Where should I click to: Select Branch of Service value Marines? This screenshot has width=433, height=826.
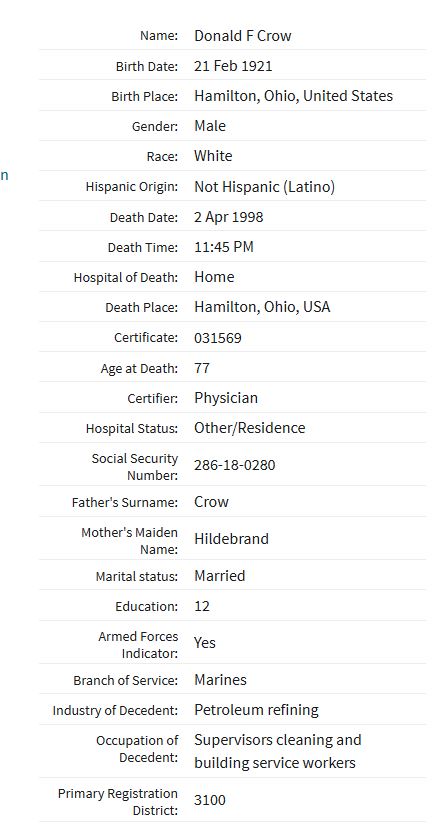[x=220, y=680]
